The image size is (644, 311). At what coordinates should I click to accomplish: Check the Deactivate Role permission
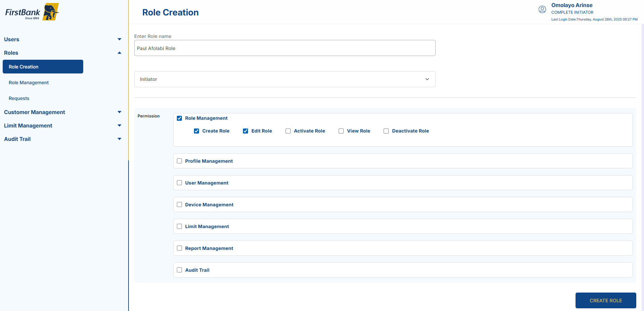(386, 131)
